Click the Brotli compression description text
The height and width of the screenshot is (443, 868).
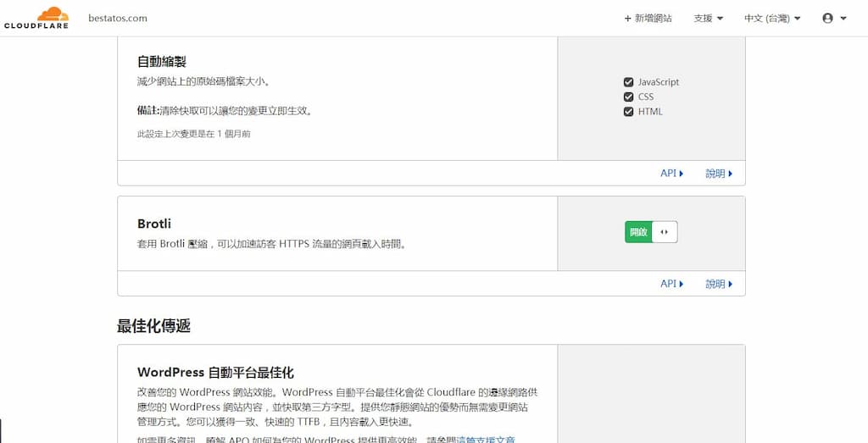[x=272, y=244]
